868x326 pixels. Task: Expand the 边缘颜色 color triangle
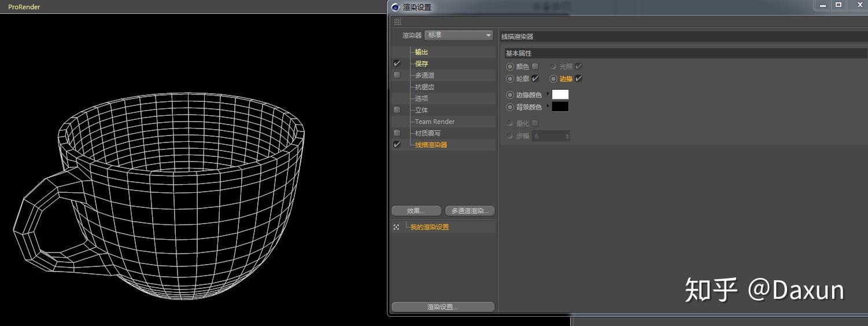pos(548,94)
